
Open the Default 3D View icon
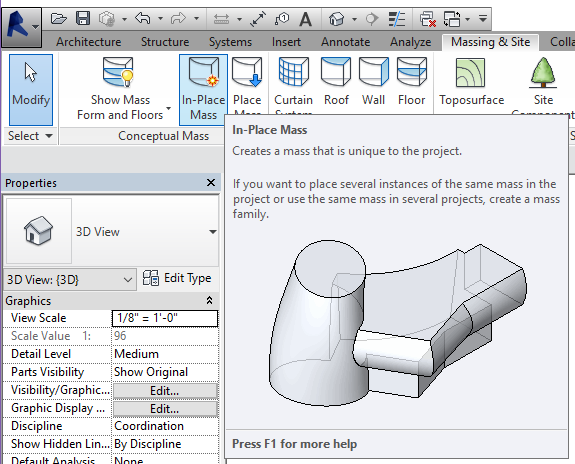tap(337, 19)
